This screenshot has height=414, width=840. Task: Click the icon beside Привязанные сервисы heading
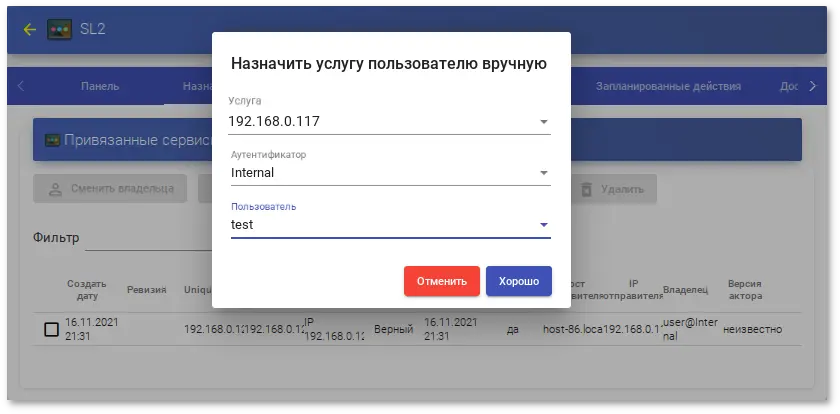pos(52,141)
